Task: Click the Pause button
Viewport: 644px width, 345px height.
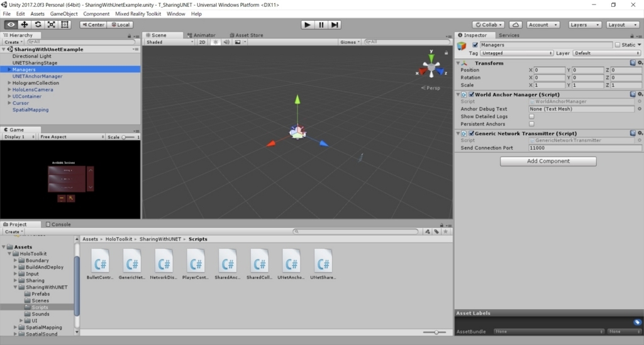Action: (321, 25)
